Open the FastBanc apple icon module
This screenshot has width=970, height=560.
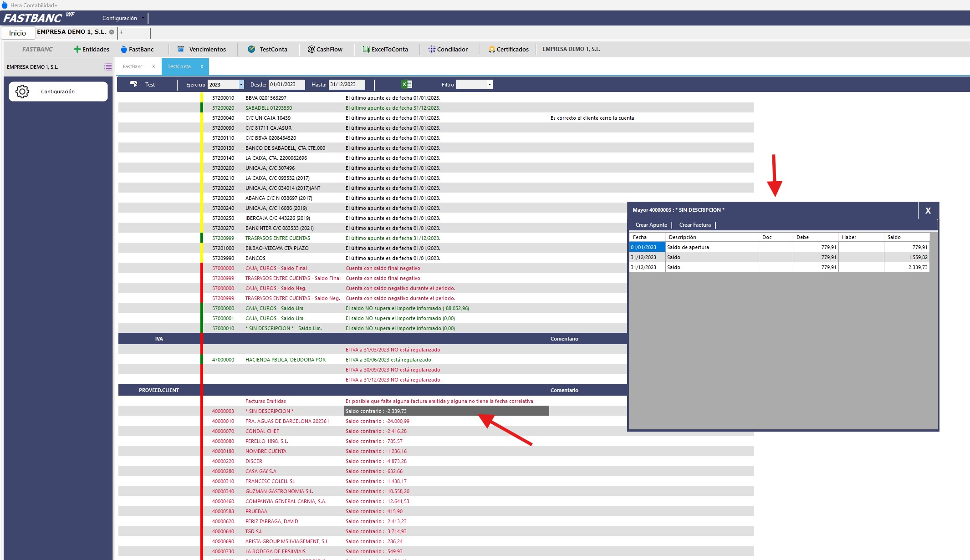pyautogui.click(x=124, y=49)
